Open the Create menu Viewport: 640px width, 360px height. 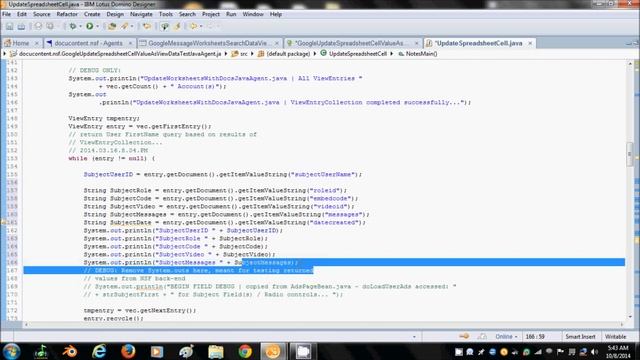tap(92, 14)
